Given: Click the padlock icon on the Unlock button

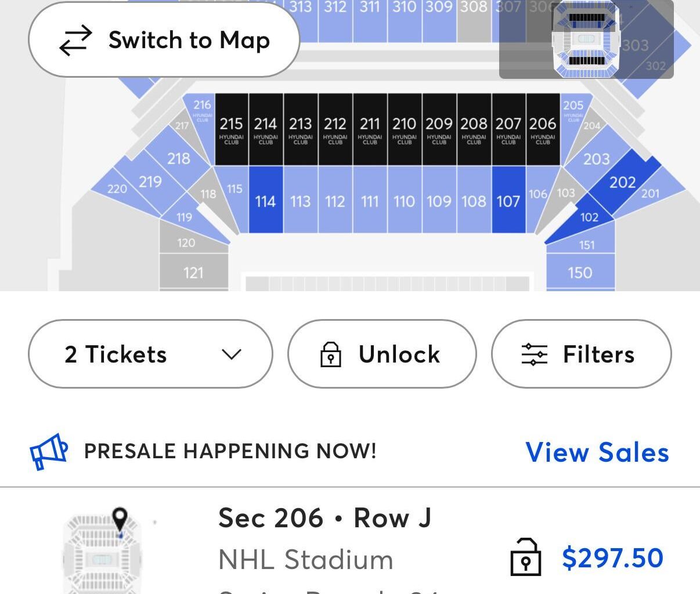Looking at the screenshot, I should [x=329, y=354].
